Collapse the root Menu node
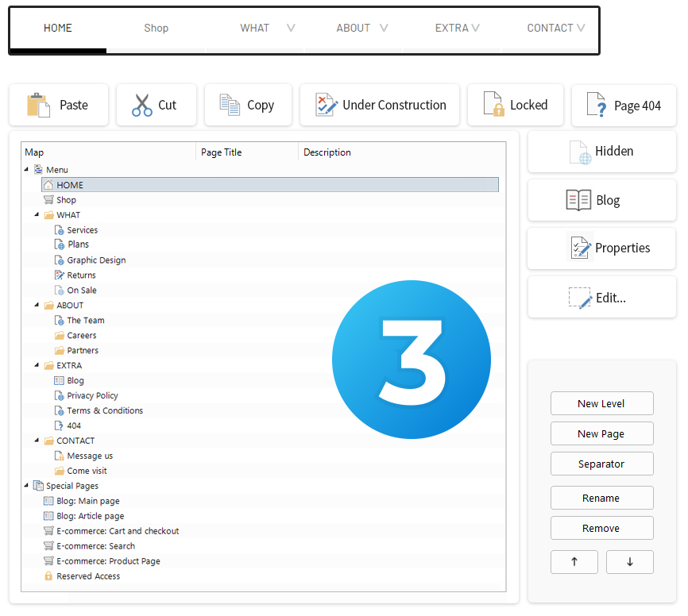 pyautogui.click(x=27, y=170)
